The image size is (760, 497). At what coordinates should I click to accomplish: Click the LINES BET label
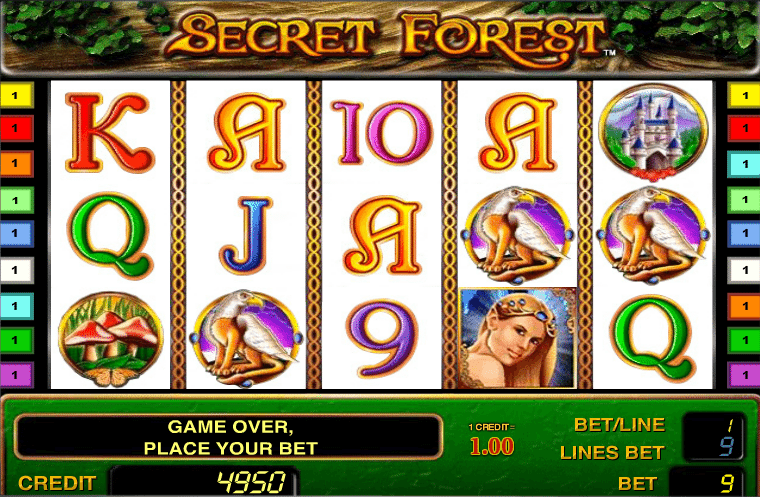point(612,453)
